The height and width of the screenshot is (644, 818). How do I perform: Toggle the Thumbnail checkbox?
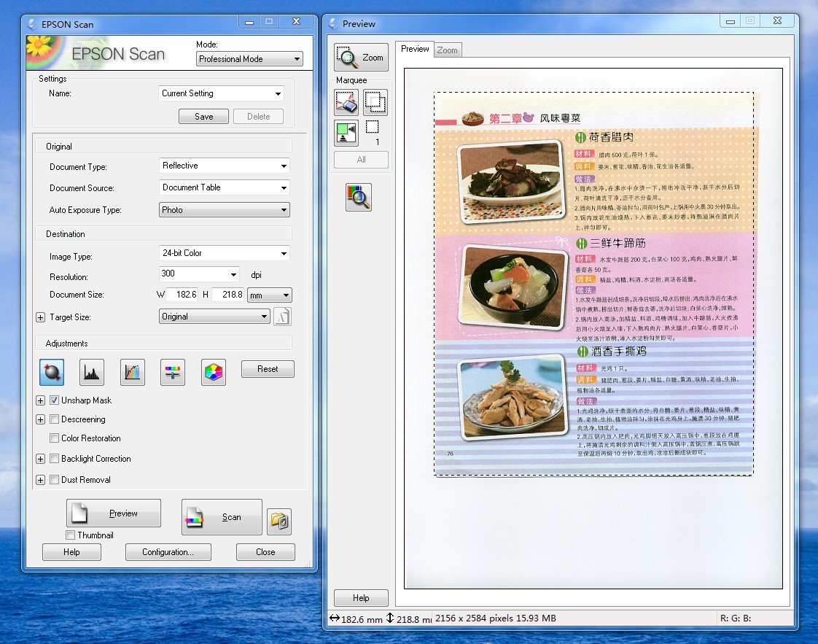tap(71, 535)
